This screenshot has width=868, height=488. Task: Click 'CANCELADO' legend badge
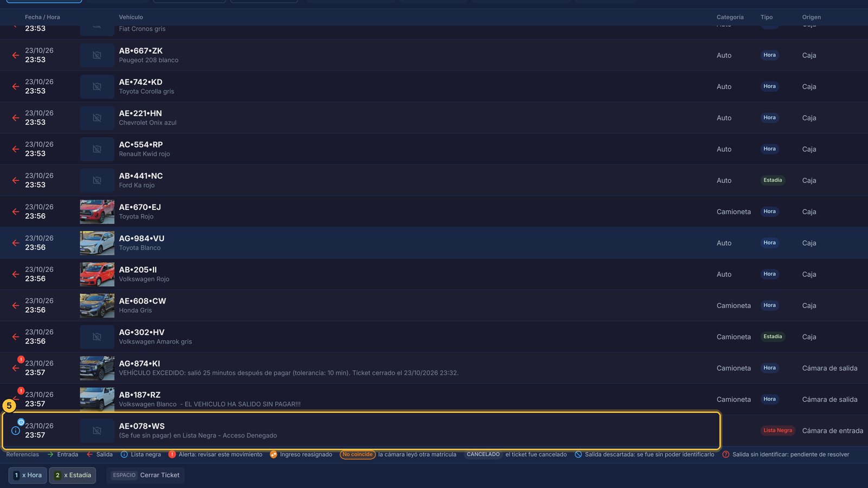click(483, 454)
